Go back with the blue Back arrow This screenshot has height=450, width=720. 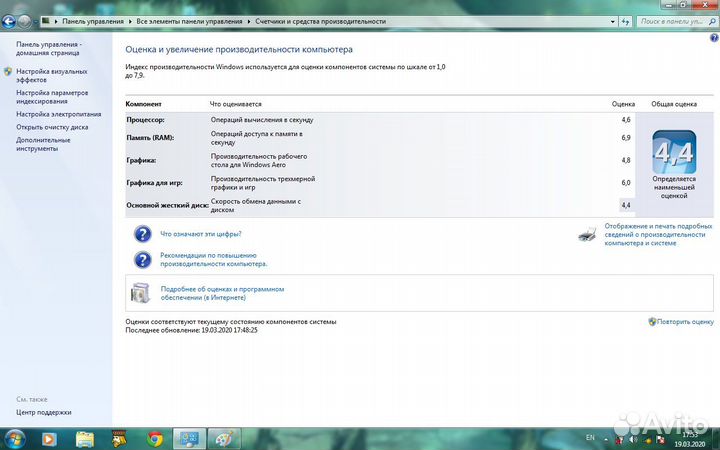click(9, 21)
